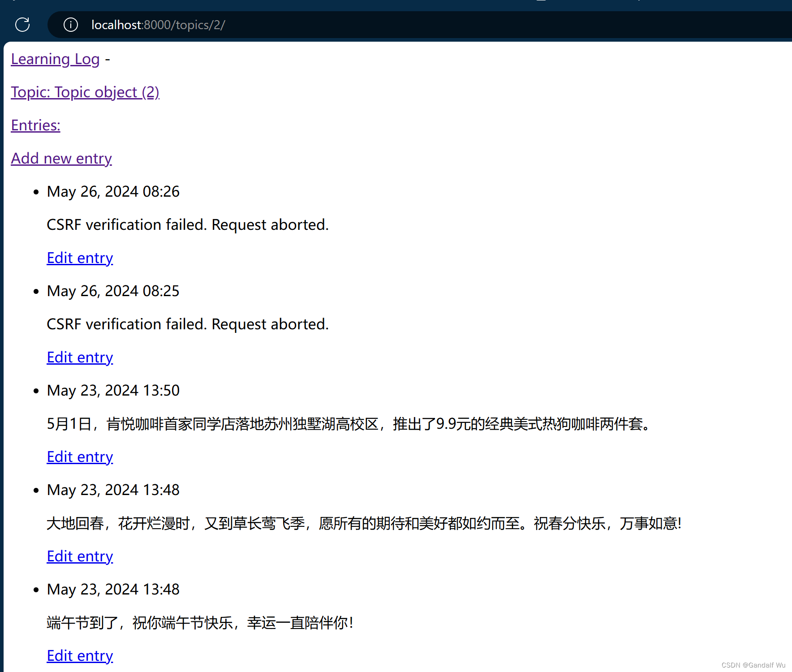This screenshot has height=672, width=792.
Task: Click inside the browser address bar
Action: coord(314,25)
